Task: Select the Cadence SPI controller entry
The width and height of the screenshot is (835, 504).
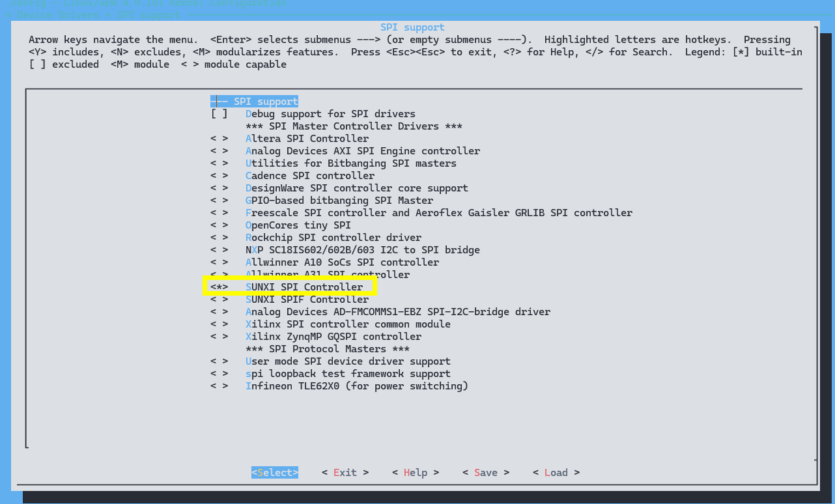Action: pyautogui.click(x=309, y=176)
